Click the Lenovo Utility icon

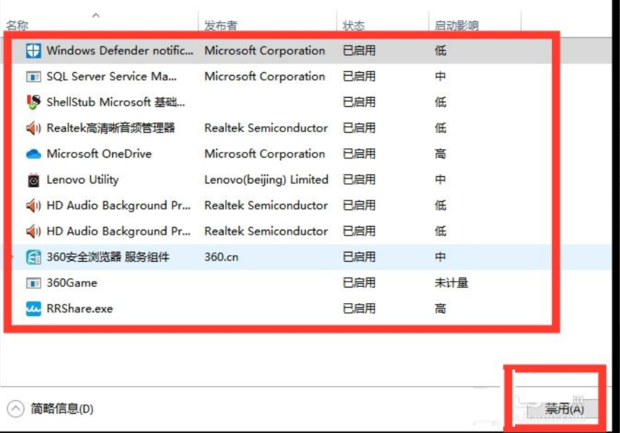[33, 180]
